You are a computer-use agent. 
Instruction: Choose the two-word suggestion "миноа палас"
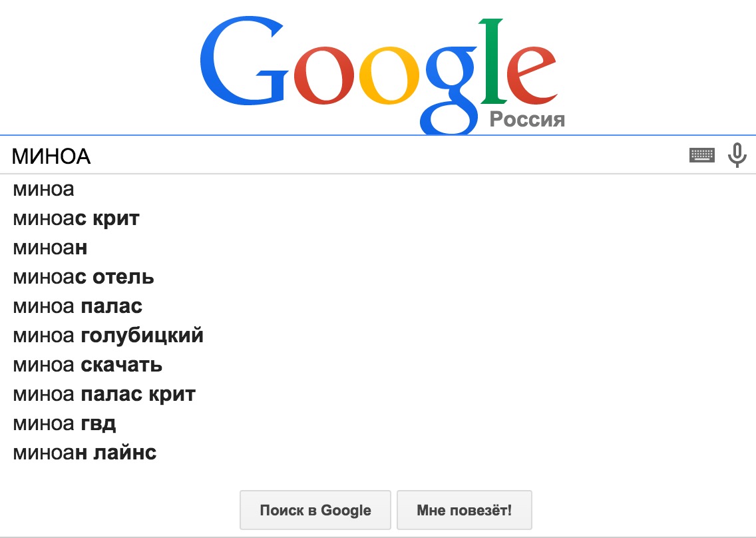click(x=77, y=306)
